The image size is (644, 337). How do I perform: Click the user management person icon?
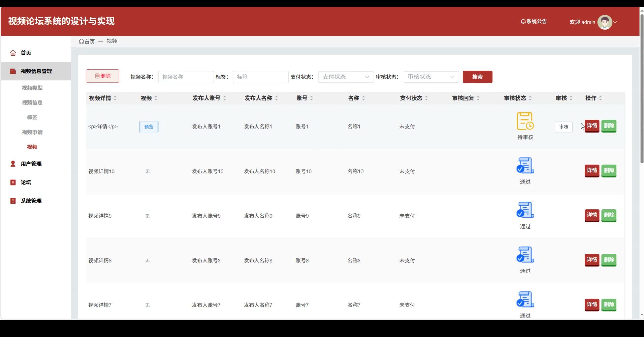(13, 164)
